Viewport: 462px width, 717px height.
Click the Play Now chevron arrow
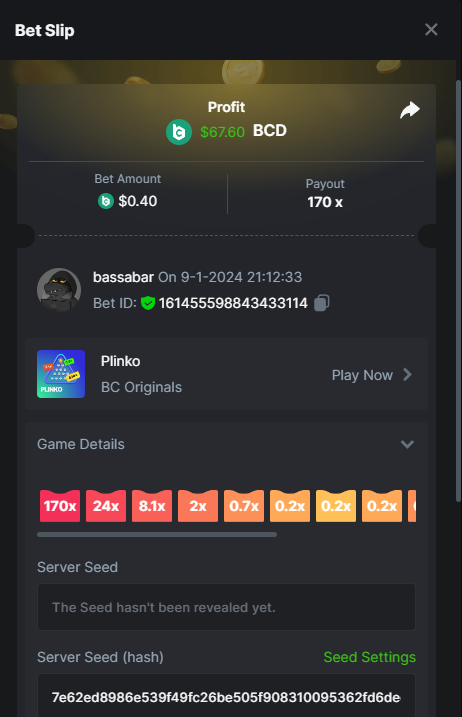[x=407, y=375]
